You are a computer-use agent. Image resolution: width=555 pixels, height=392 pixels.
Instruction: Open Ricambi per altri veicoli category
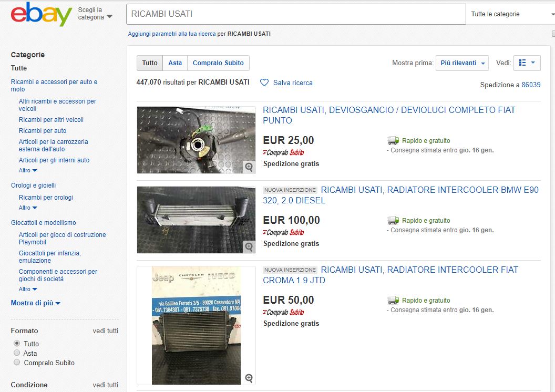(51, 120)
